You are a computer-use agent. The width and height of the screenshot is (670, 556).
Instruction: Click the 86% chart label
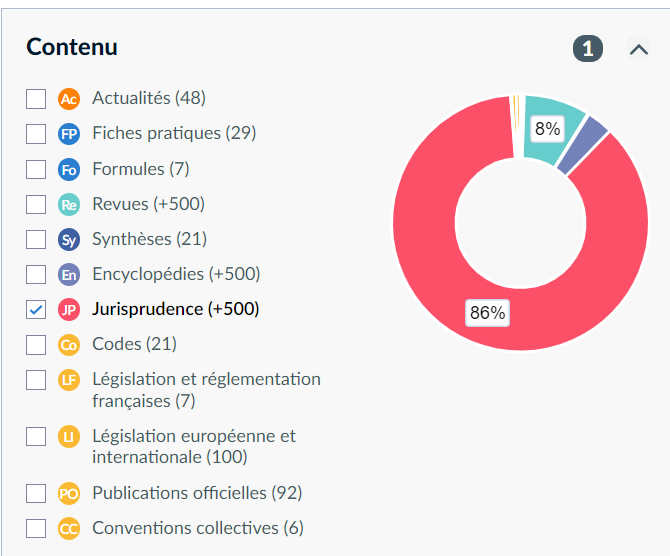(x=487, y=313)
